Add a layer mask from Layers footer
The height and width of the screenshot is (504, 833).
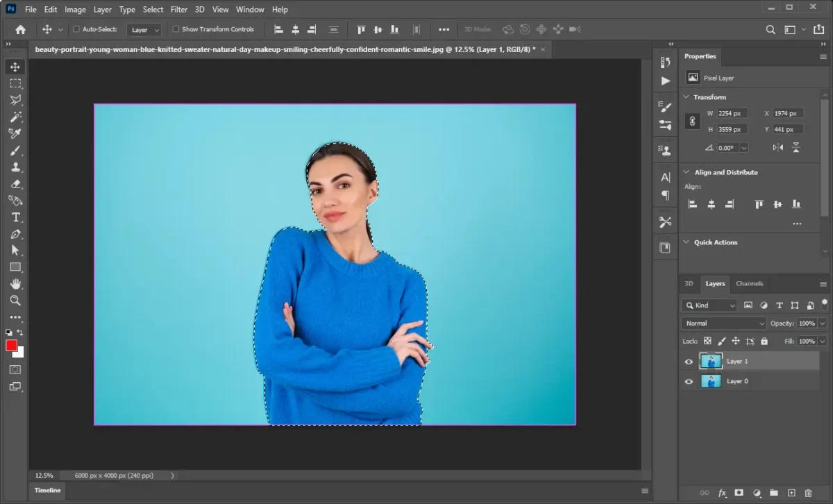tap(739, 493)
